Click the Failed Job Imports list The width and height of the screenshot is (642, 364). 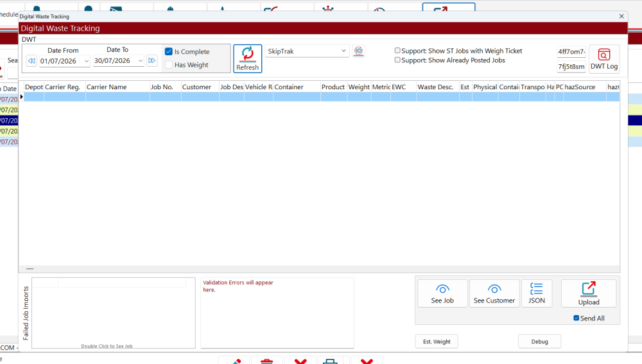[x=114, y=313]
